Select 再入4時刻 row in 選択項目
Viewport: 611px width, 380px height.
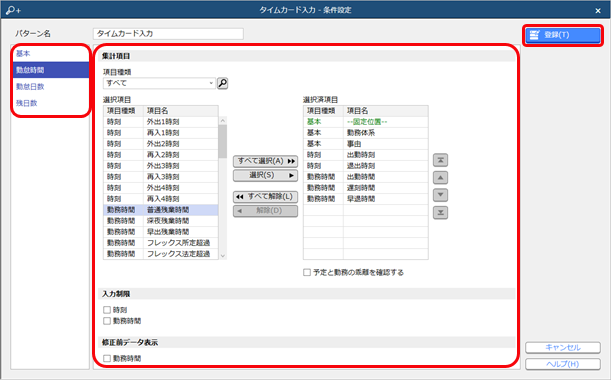(161, 199)
